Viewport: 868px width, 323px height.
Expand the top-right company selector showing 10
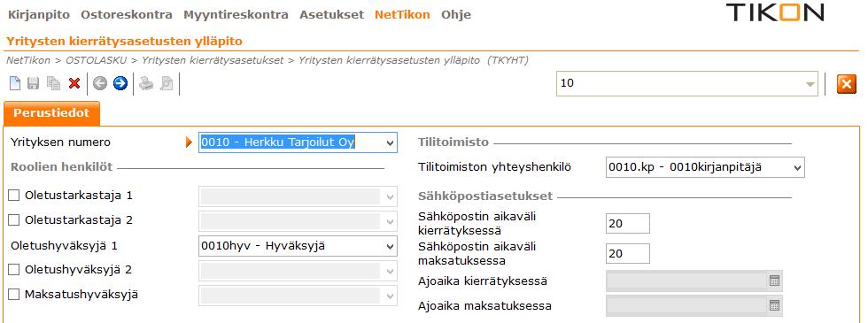pos(810,84)
